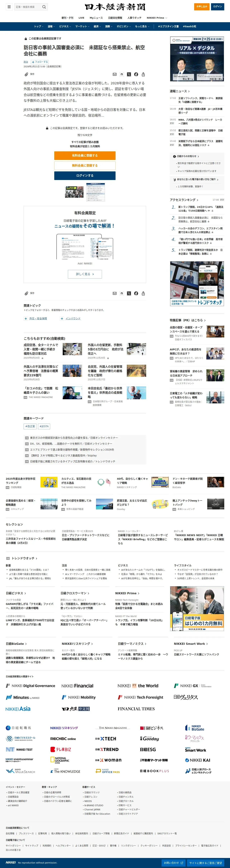Viewport: 230px width, 868px height.
Task: Save paperclip icon below the Ask NIKKEI box
Action: (x=26, y=293)
